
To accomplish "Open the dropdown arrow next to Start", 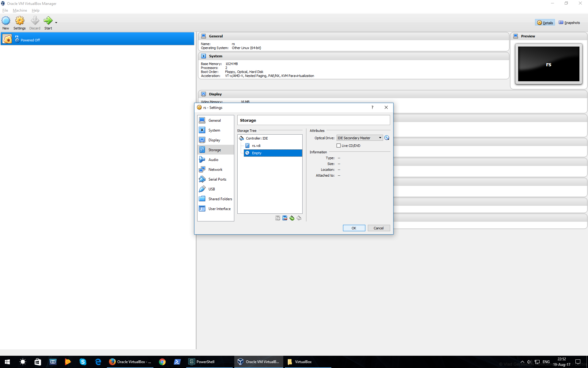I will [x=56, y=23].
